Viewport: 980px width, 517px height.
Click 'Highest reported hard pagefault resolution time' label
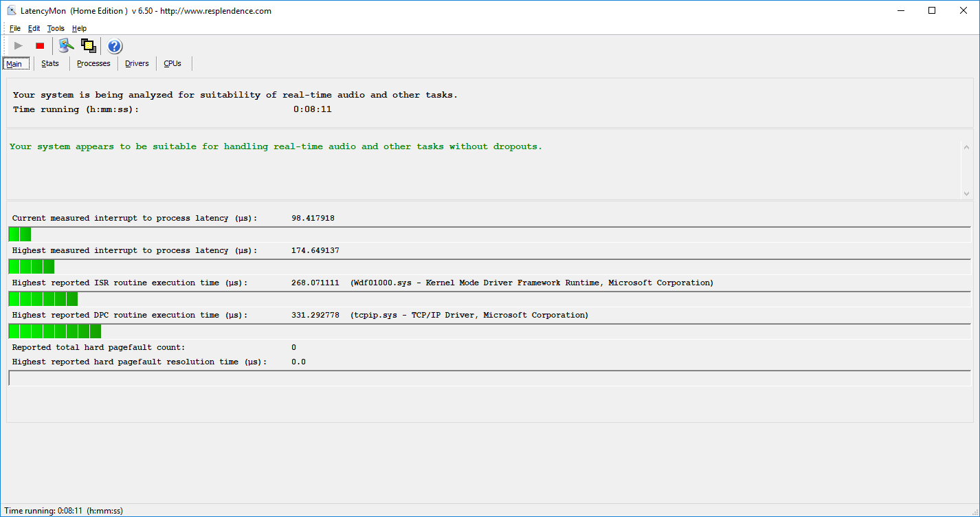(x=140, y=362)
